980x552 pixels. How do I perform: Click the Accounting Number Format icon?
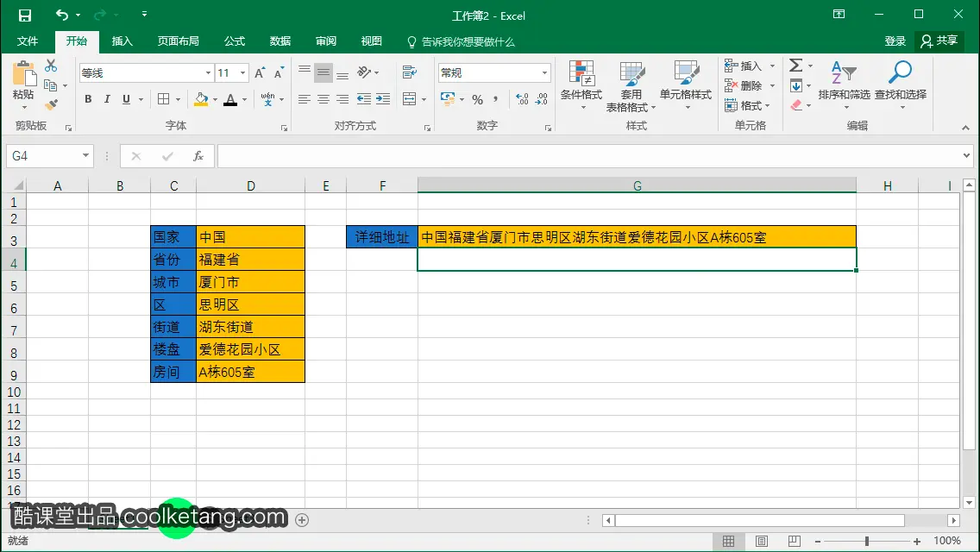pyautogui.click(x=448, y=99)
